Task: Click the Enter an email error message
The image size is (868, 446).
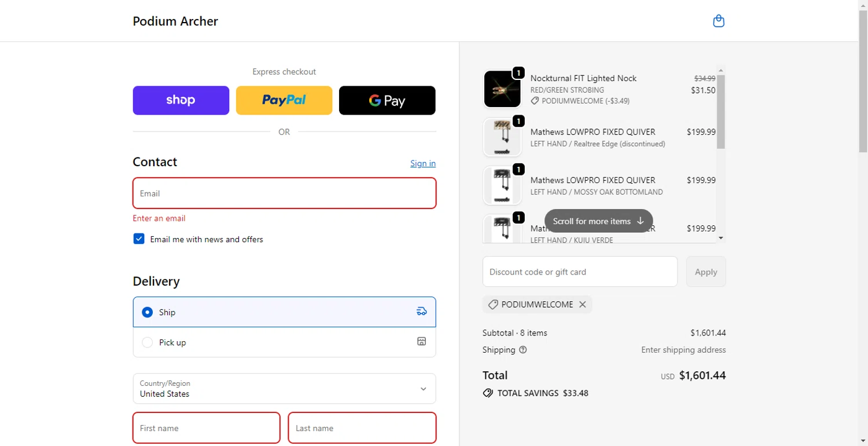Action: coord(159,218)
